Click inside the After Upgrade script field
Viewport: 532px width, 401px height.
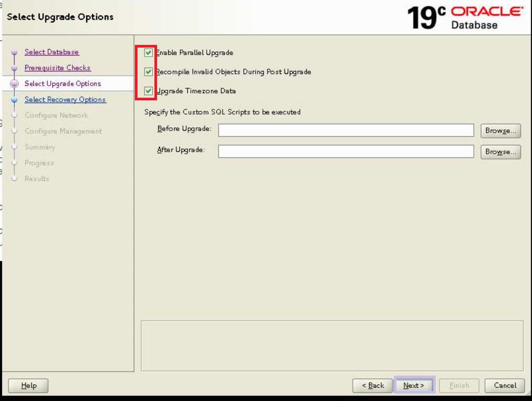coord(346,152)
